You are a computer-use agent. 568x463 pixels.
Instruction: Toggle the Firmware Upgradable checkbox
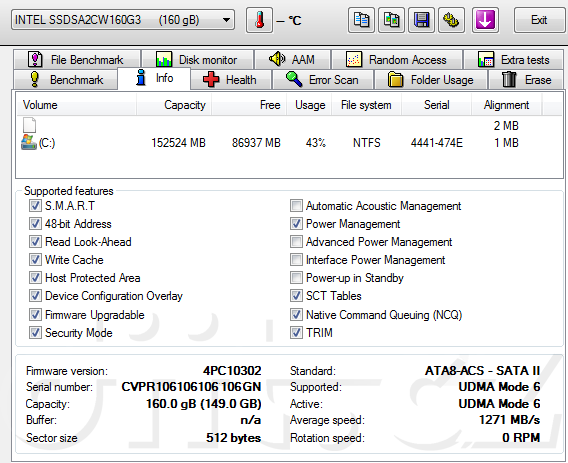coord(35,314)
